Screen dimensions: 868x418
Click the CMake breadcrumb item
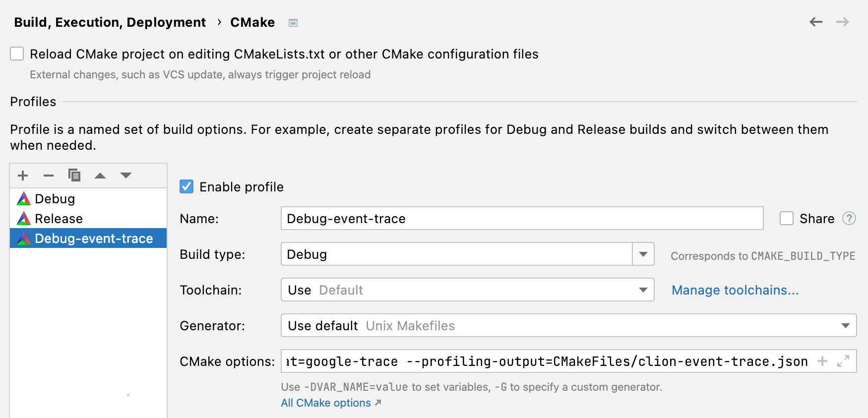pyautogui.click(x=252, y=22)
